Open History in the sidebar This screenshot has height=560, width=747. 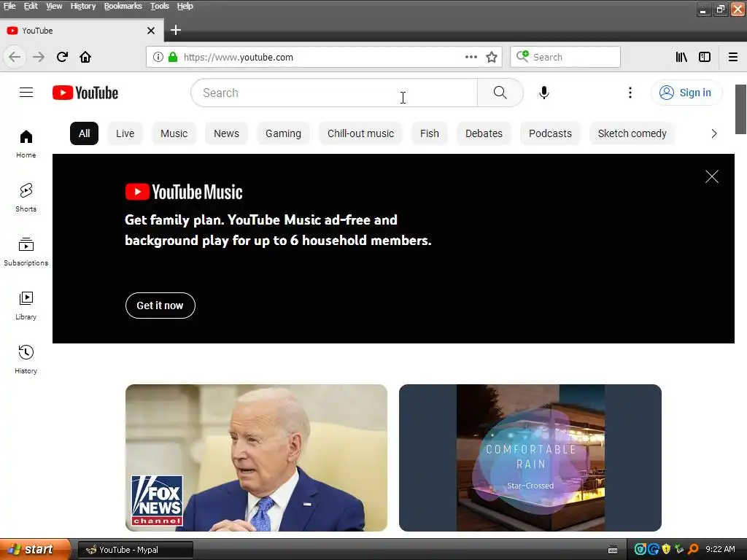coord(26,359)
